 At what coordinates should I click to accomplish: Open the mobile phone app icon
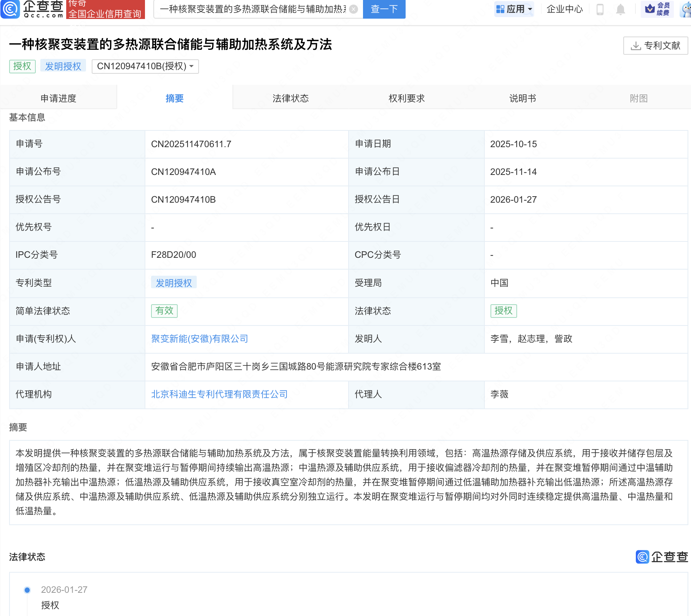point(600,9)
